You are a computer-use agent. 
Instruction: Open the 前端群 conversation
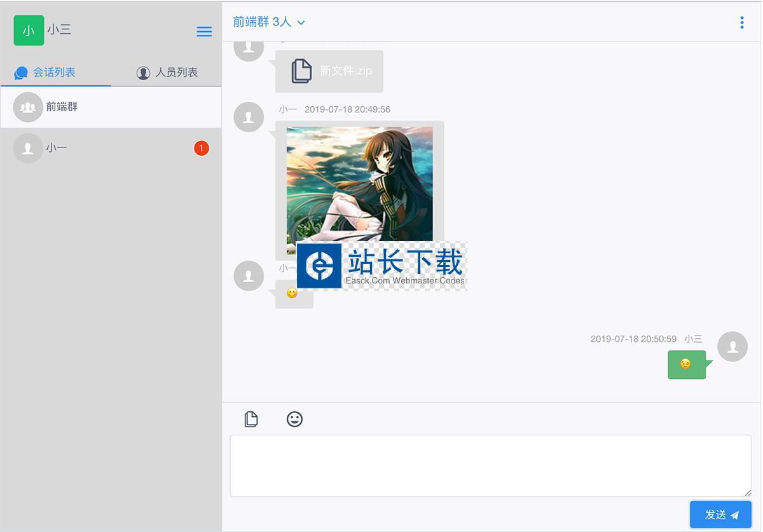pos(111,107)
